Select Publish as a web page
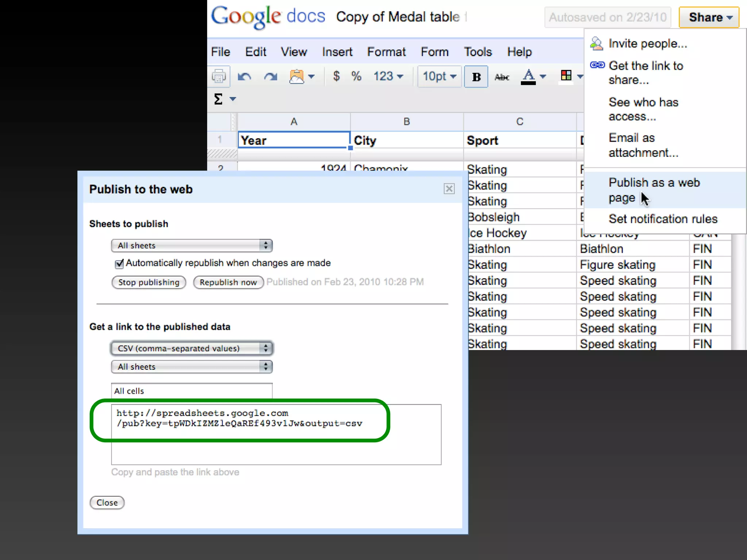The height and width of the screenshot is (560, 747). (665, 190)
